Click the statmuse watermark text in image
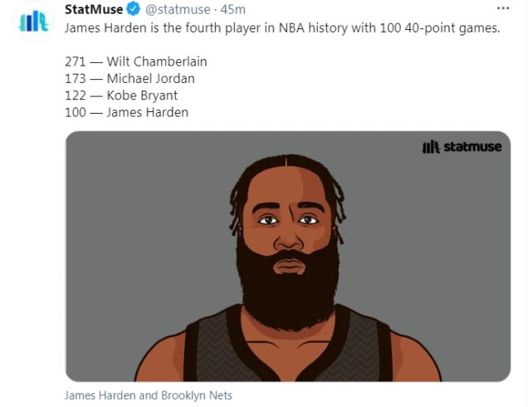The height and width of the screenshot is (407, 532). point(472,147)
